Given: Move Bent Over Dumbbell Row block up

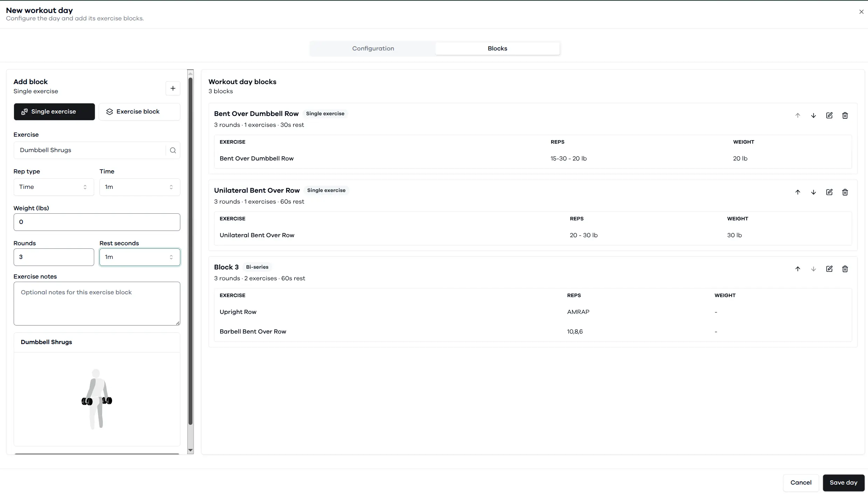Looking at the screenshot, I should click(798, 115).
